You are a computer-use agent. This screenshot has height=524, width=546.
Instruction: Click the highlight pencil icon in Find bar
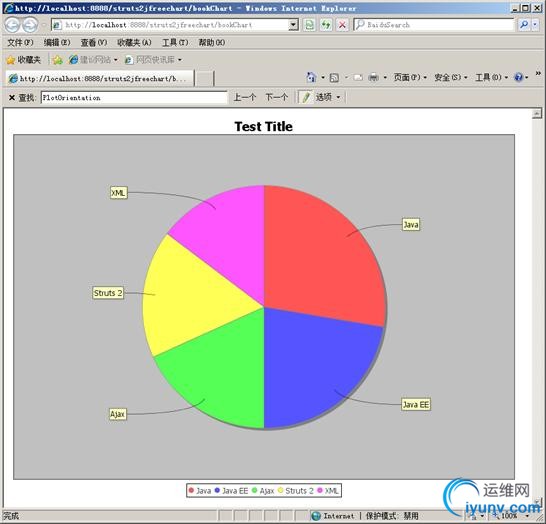coord(306,97)
